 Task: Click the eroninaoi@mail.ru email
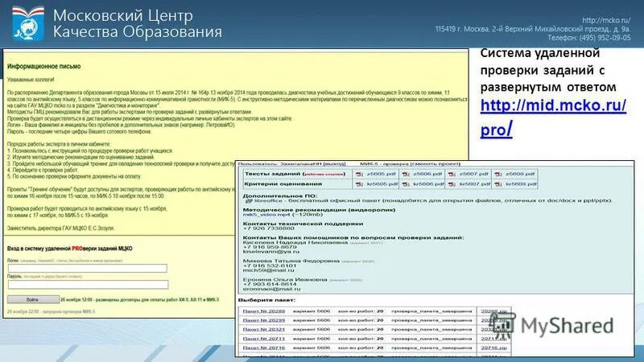tap(271, 289)
